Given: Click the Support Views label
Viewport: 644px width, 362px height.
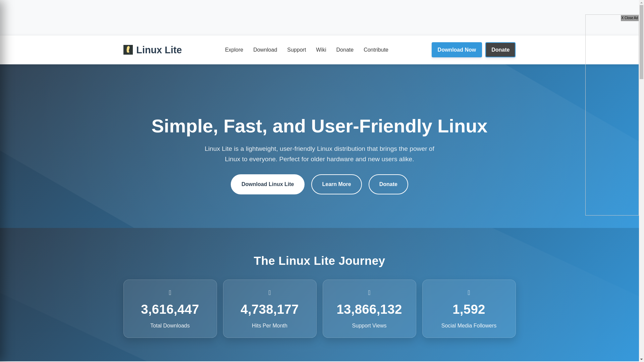Looking at the screenshot, I should (369, 326).
